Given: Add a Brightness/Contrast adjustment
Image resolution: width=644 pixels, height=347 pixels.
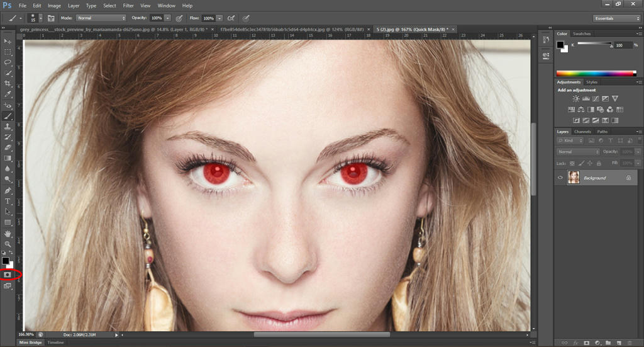Looking at the screenshot, I should click(576, 99).
